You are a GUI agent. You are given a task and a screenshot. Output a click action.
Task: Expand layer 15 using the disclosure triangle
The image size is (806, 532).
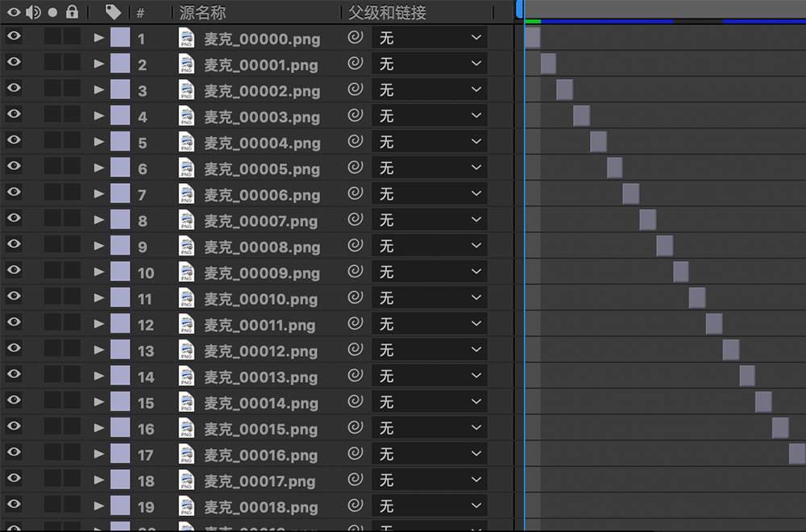coord(99,402)
